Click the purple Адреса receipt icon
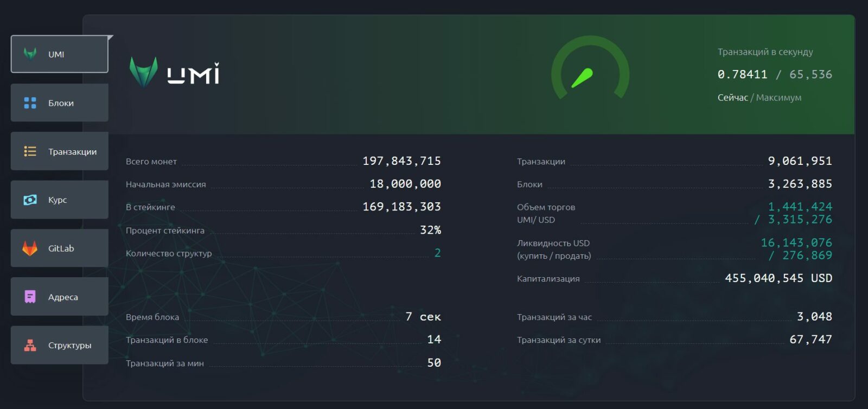The image size is (868, 409). [x=30, y=297]
